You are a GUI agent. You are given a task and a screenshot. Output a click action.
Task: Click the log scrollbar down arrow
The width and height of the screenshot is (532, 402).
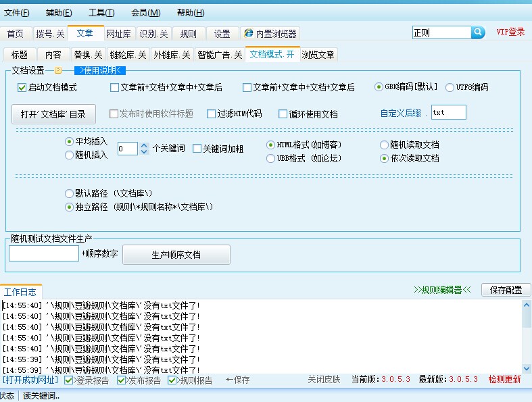click(527, 368)
